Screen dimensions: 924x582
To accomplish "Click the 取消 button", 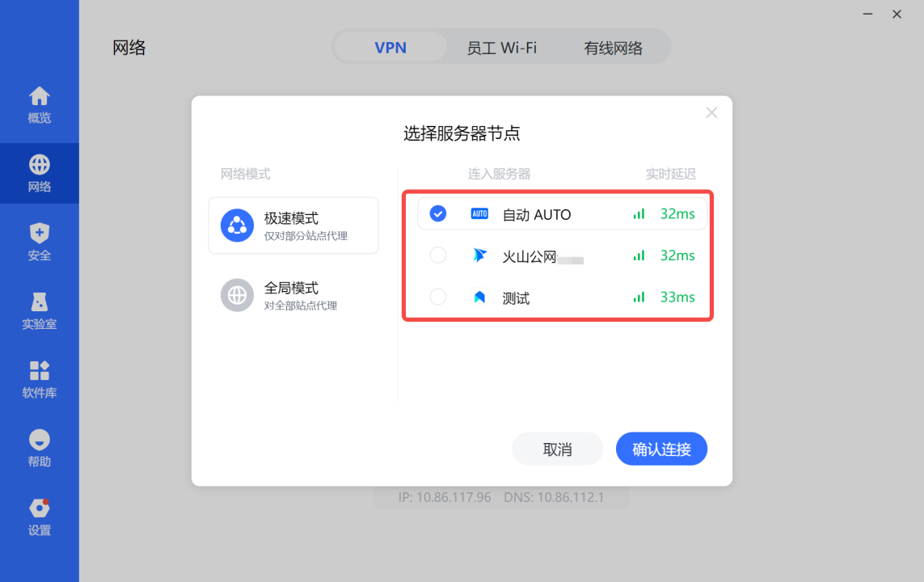I will pyautogui.click(x=558, y=449).
